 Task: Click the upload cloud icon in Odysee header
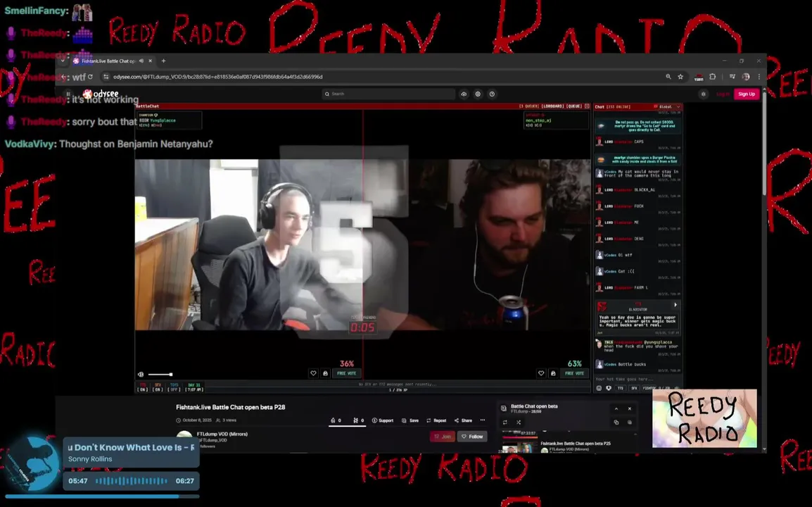[x=464, y=94]
